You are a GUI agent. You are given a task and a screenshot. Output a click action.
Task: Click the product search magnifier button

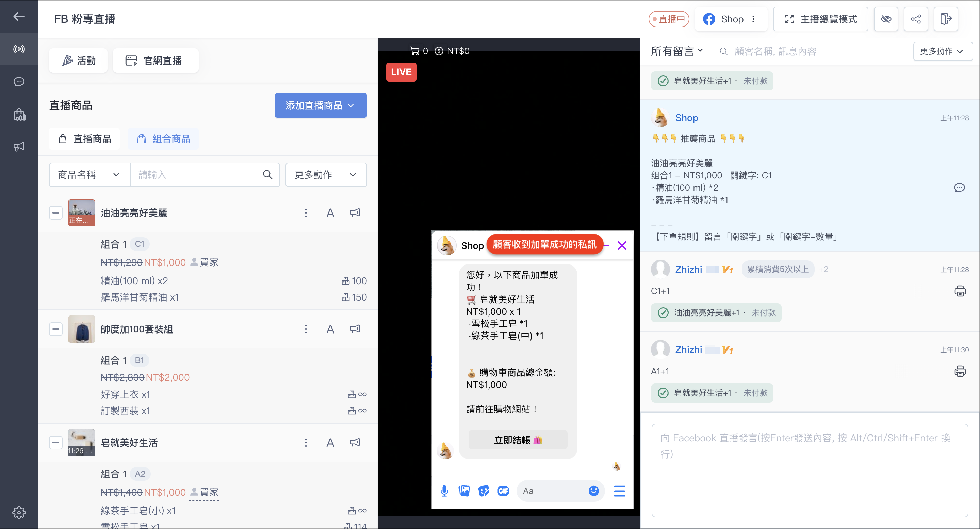click(267, 175)
